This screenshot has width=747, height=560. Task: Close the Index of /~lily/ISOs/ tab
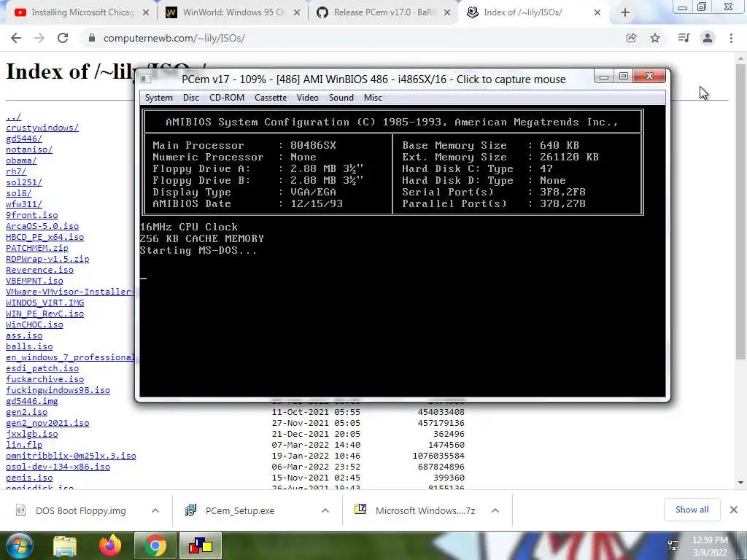(x=597, y=12)
